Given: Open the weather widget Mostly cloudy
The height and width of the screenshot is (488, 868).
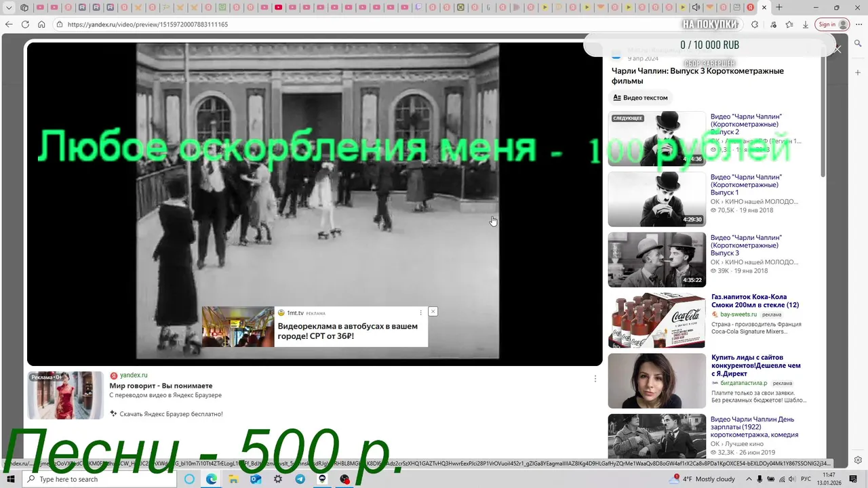Looking at the screenshot, I should click(703, 479).
